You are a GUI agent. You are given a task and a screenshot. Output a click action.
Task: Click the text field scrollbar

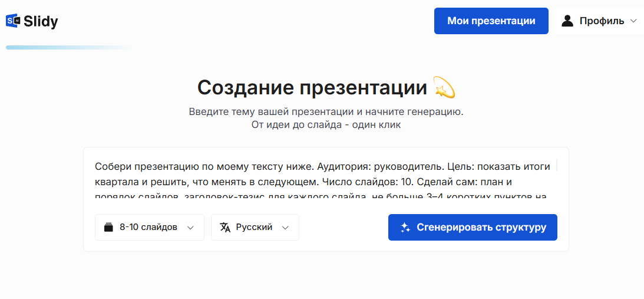[557, 165]
